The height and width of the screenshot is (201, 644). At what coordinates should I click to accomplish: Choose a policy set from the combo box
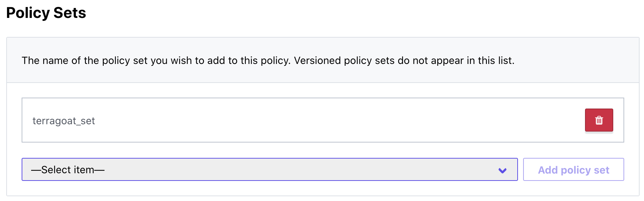[270, 170]
